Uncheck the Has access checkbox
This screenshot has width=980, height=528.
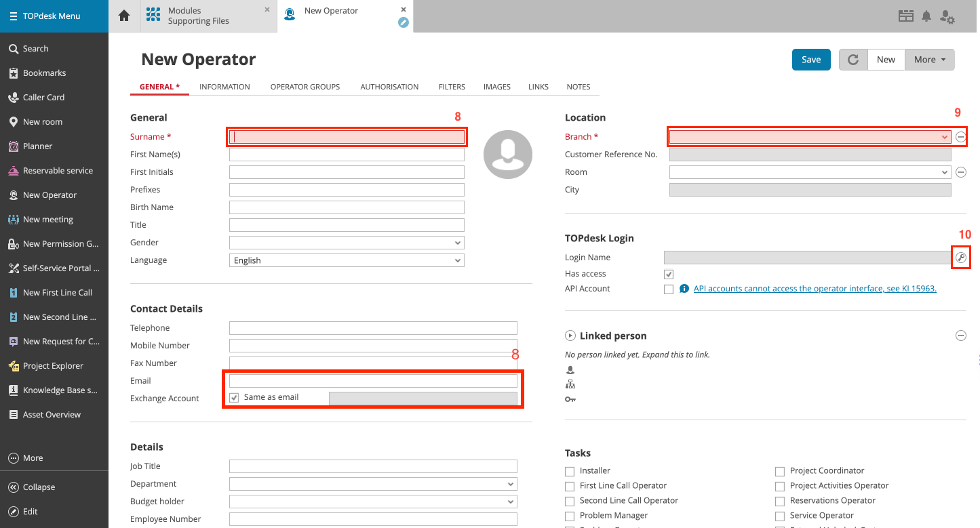pos(669,275)
